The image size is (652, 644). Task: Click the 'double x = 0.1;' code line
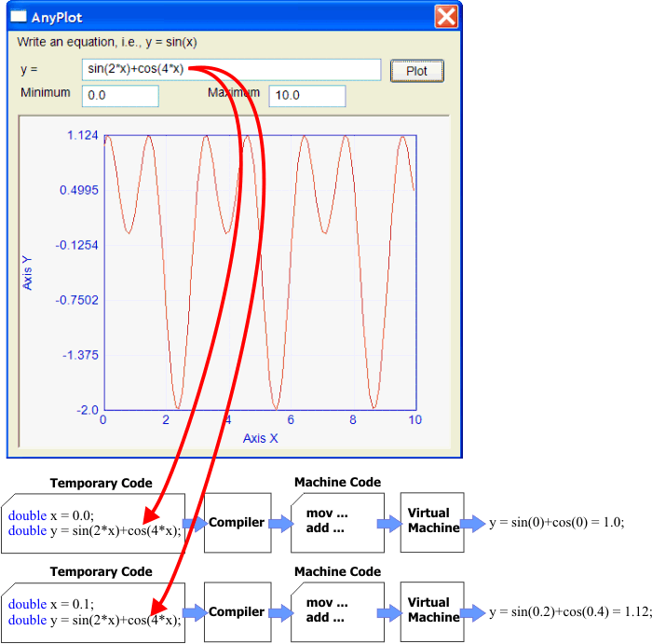(x=51, y=604)
